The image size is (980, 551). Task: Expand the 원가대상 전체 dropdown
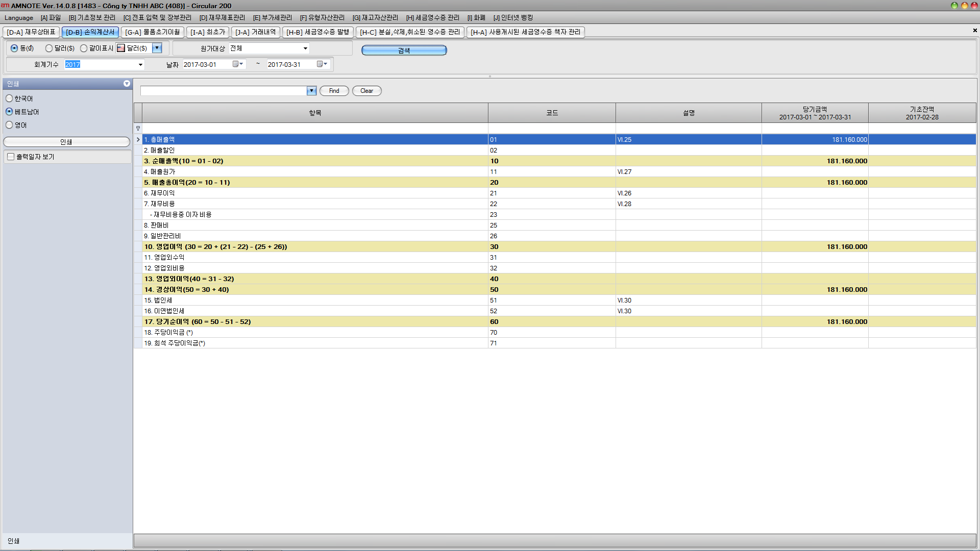(305, 48)
